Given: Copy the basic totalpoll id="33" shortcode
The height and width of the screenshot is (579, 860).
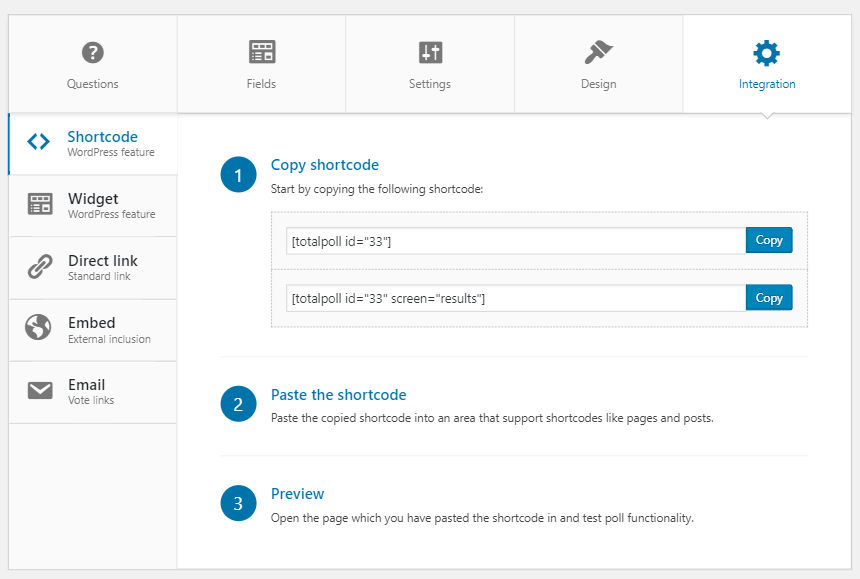Looking at the screenshot, I should pos(769,240).
